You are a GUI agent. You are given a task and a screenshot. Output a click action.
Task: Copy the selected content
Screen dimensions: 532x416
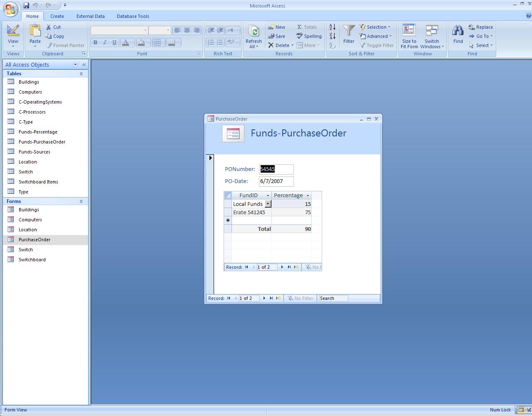pyautogui.click(x=55, y=36)
